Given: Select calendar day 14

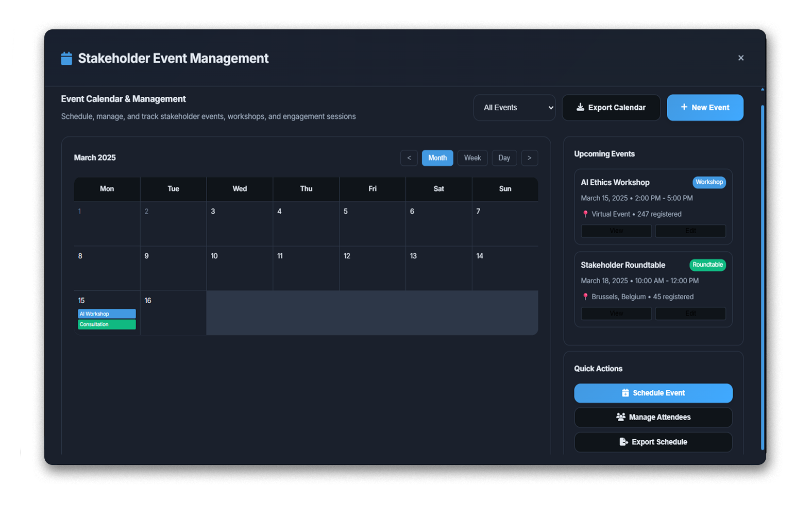Looking at the screenshot, I should [505, 268].
